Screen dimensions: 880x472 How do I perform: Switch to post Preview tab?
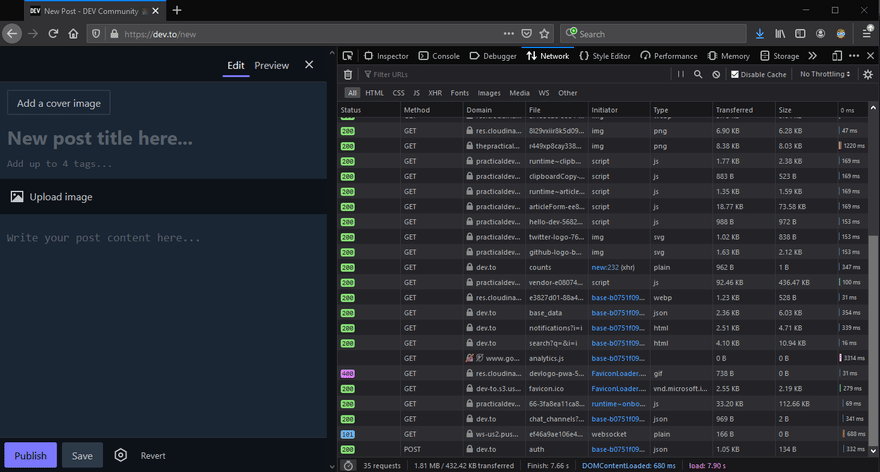(272, 65)
